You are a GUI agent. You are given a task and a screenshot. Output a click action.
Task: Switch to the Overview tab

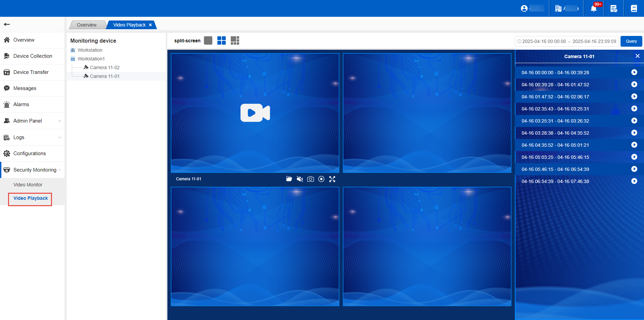(87, 25)
